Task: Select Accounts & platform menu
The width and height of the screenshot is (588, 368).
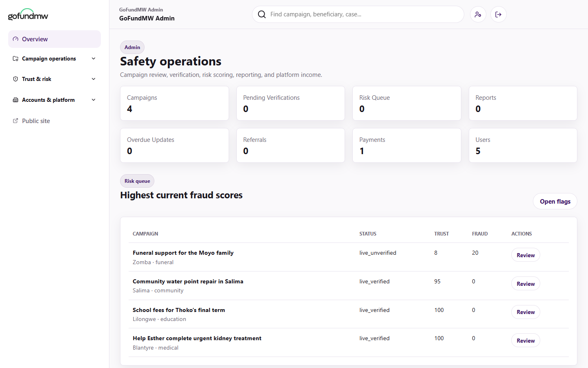Action: [x=54, y=100]
